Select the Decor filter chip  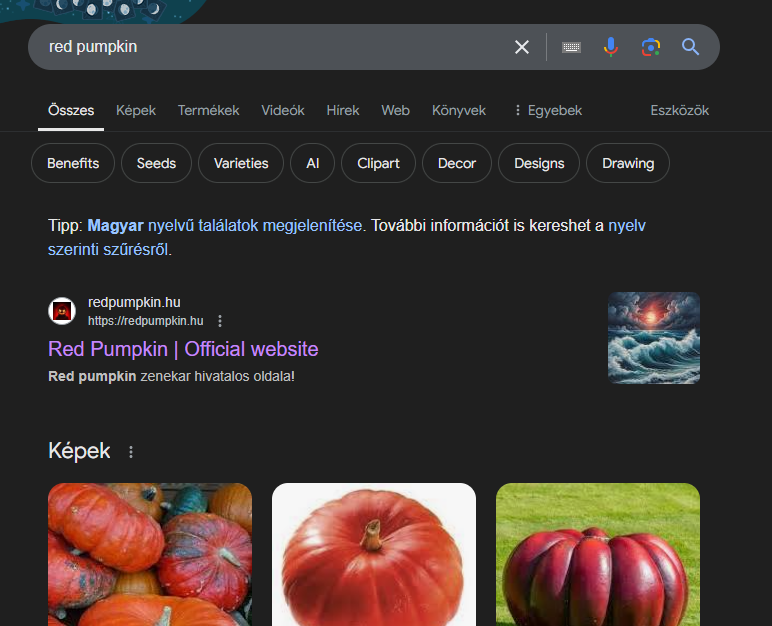[457, 163]
